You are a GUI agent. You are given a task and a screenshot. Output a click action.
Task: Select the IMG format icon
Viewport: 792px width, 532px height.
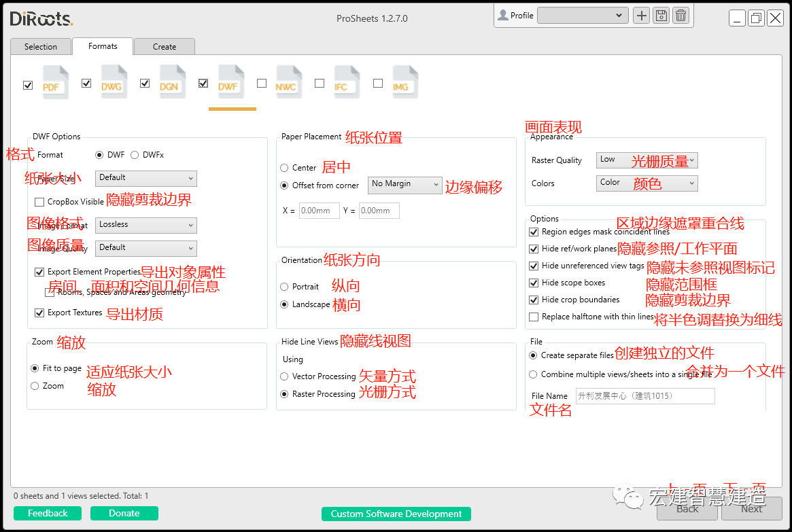coord(405,82)
